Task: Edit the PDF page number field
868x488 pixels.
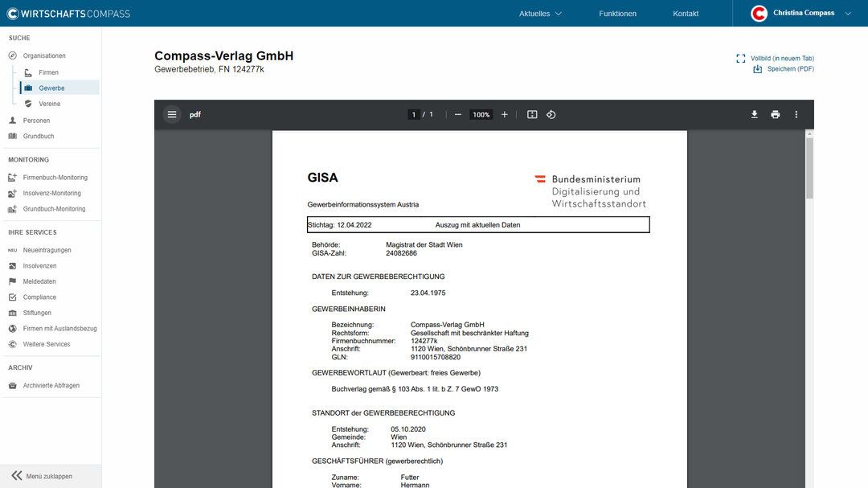Action: 413,114
